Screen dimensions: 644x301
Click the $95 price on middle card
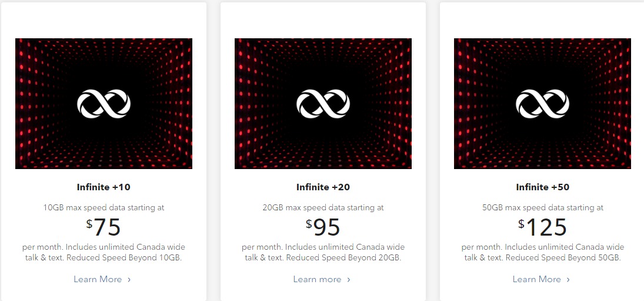(323, 227)
